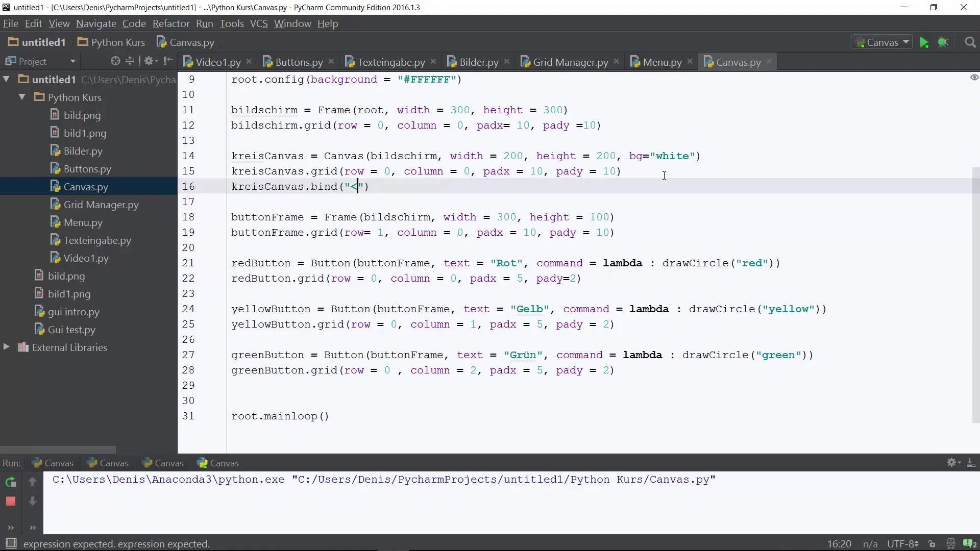Collapse the Python Kurs folder
980x551 pixels.
point(22,97)
